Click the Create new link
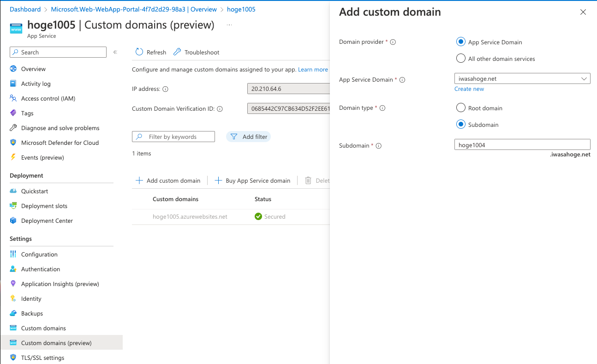 coord(469,89)
